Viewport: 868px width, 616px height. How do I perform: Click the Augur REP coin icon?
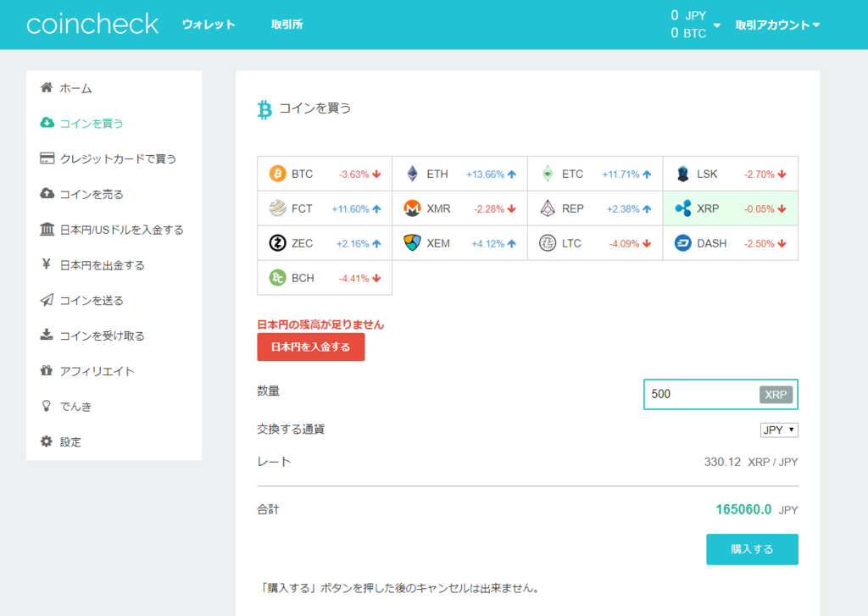point(548,208)
